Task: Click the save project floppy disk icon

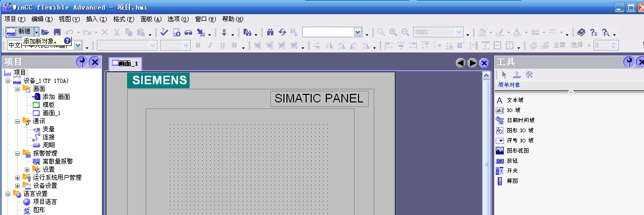Action: 57,32
